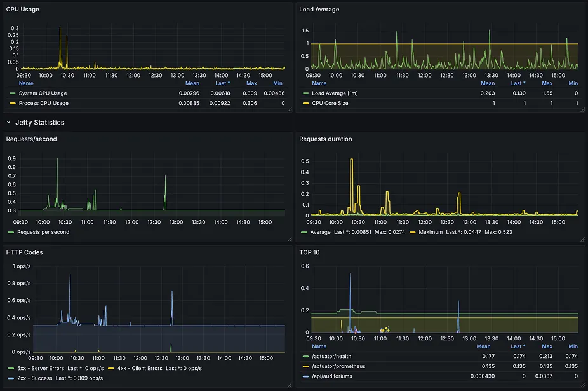Sort CPU Usage legend by Mean
588x391 pixels.
click(x=192, y=83)
